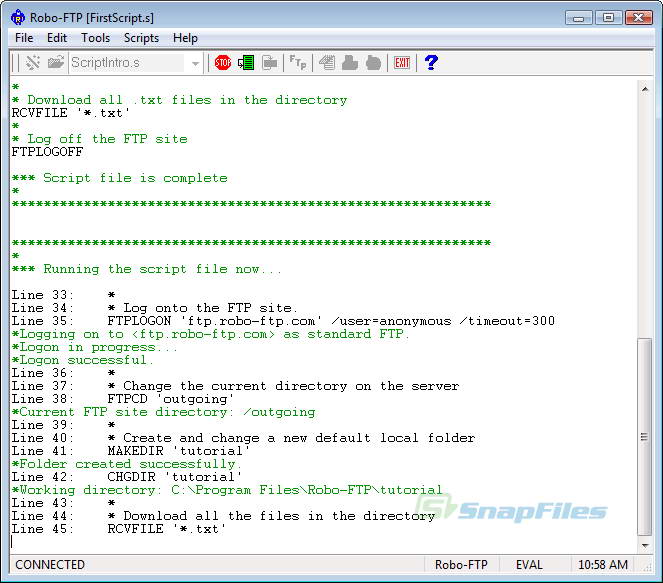The width and height of the screenshot is (663, 583).
Task: Click the scrollbar down arrow
Action: pos(645,545)
